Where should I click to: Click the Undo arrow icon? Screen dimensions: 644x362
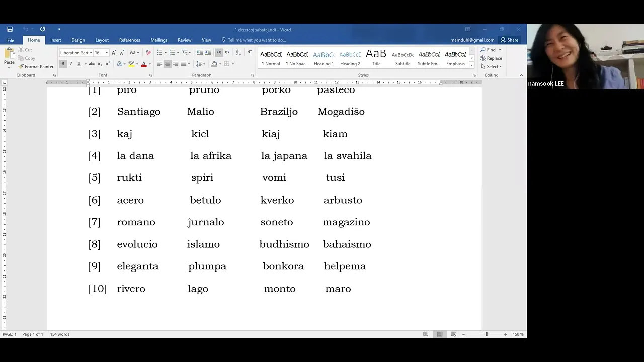pos(25,29)
